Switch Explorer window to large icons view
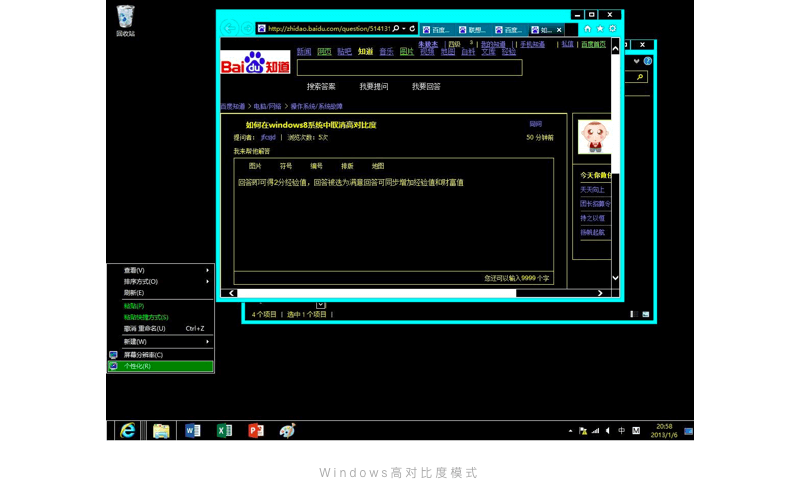The image size is (800, 481). click(645, 314)
